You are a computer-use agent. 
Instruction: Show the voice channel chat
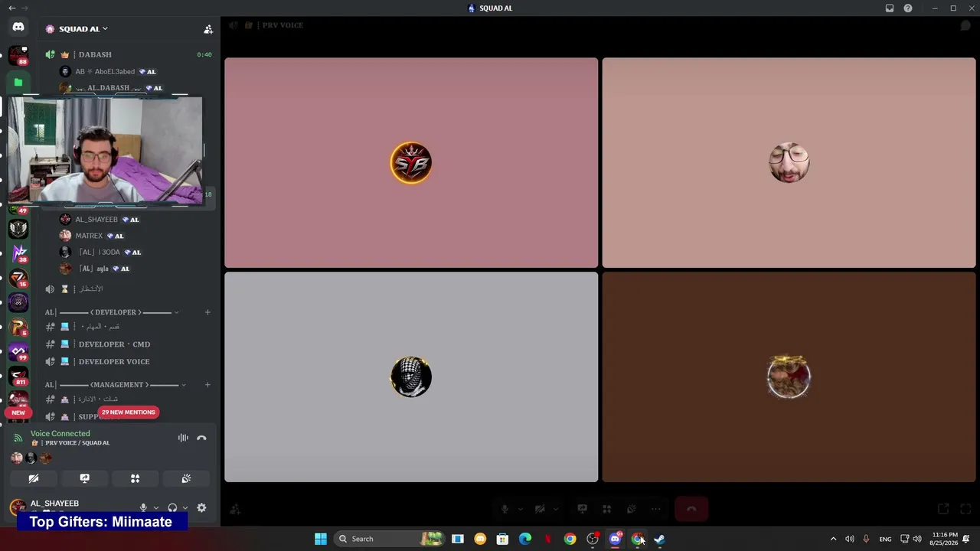pos(965,25)
